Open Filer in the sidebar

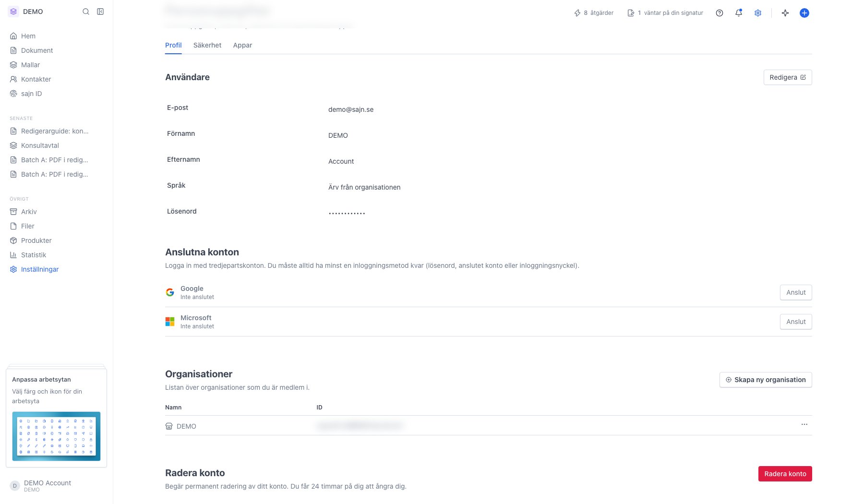(x=56, y=226)
